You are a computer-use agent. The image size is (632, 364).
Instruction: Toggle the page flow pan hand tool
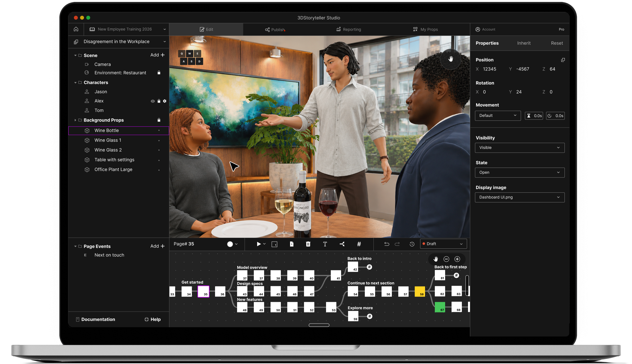click(436, 259)
